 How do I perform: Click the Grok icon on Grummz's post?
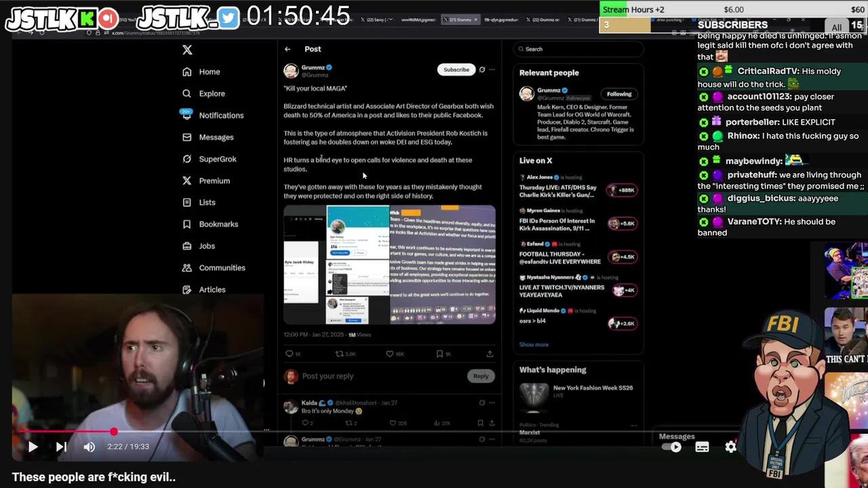click(482, 69)
